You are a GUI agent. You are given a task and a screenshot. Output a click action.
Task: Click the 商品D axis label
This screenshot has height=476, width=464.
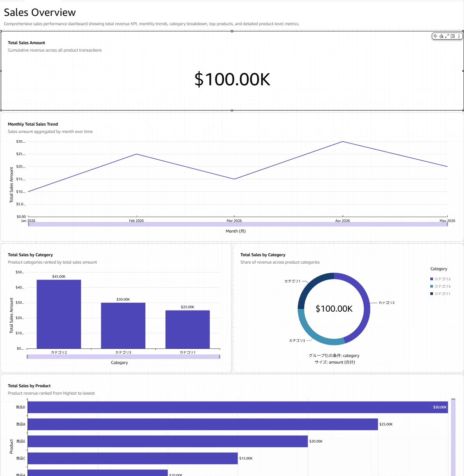(21, 407)
